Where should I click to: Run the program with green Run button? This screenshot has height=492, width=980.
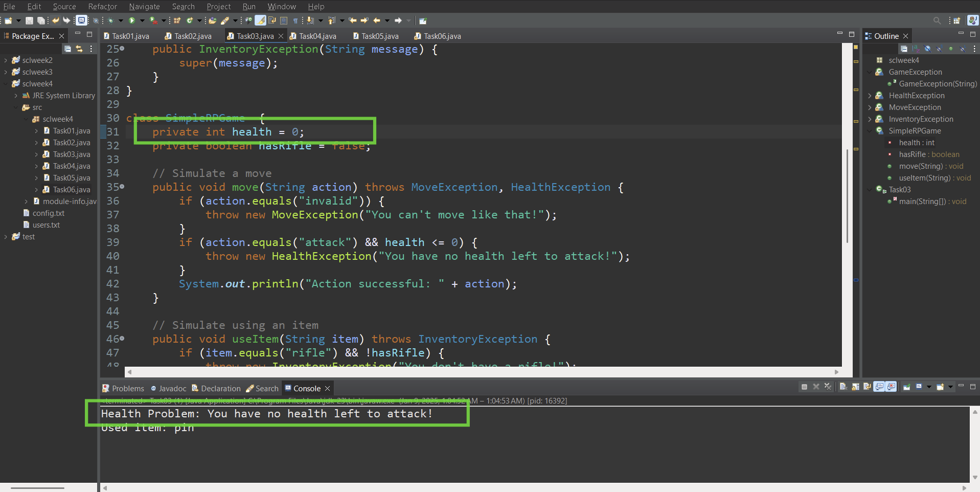click(x=132, y=20)
